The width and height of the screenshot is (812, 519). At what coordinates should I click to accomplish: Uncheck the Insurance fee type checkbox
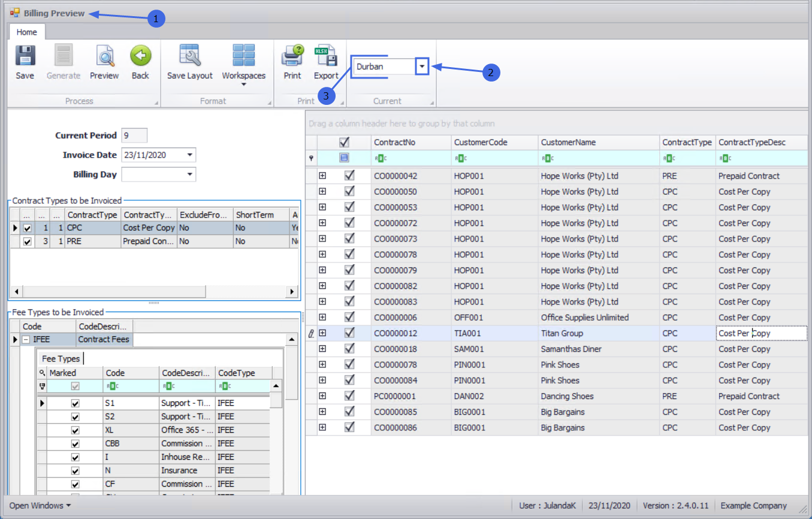coord(75,470)
